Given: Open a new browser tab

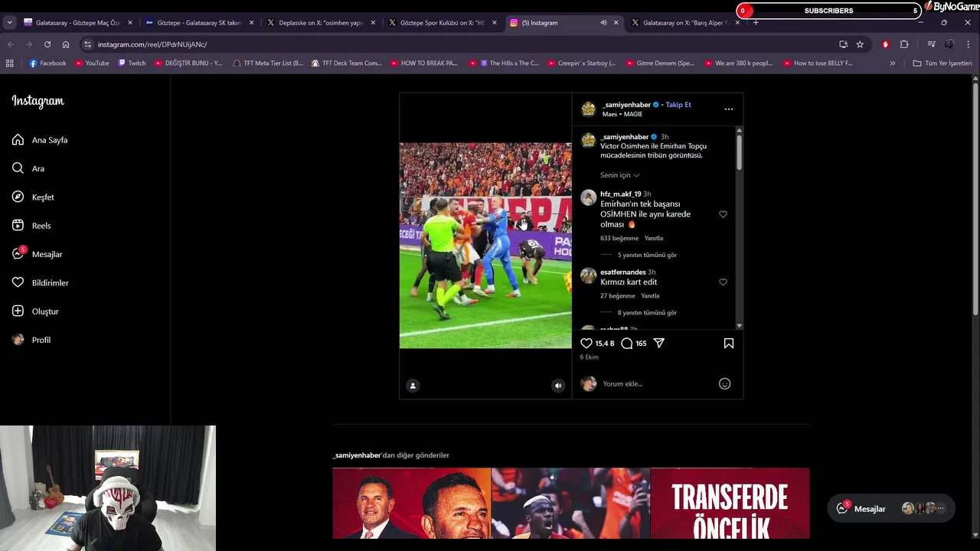Looking at the screenshot, I should pos(756,23).
